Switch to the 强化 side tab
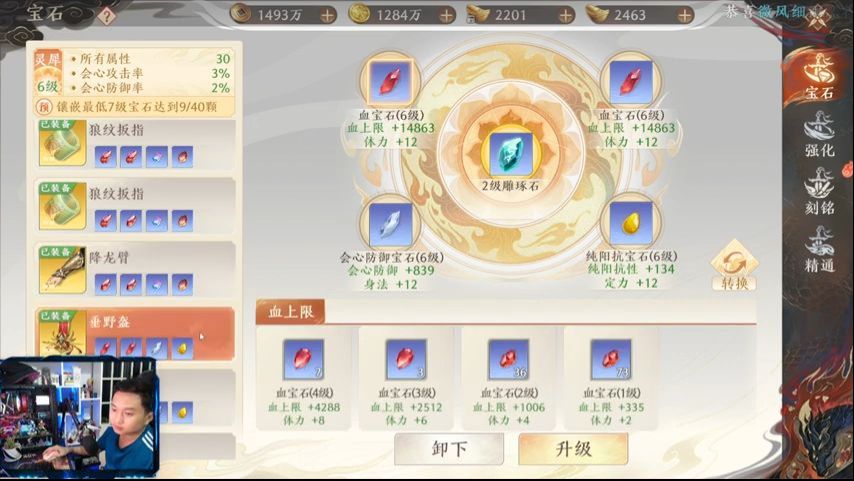The image size is (854, 481). coord(819,135)
